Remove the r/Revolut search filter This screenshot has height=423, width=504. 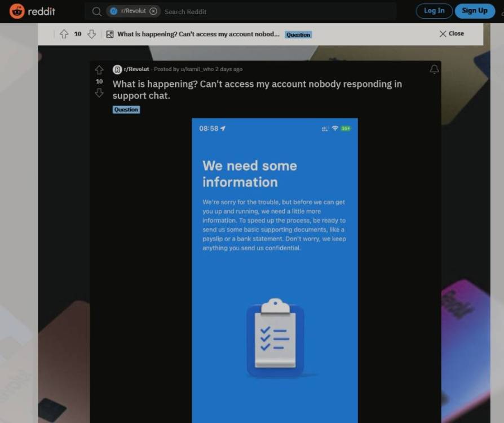click(x=154, y=11)
